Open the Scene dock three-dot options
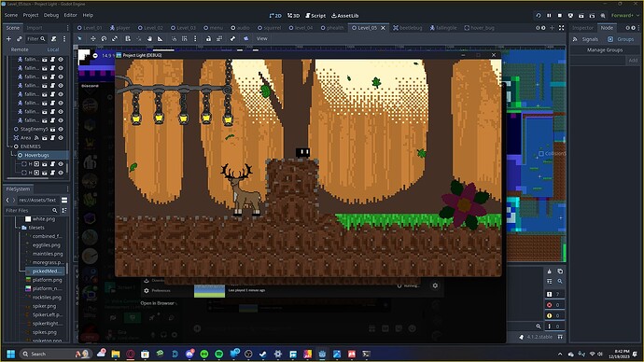The width and height of the screenshot is (644, 362). click(68, 28)
